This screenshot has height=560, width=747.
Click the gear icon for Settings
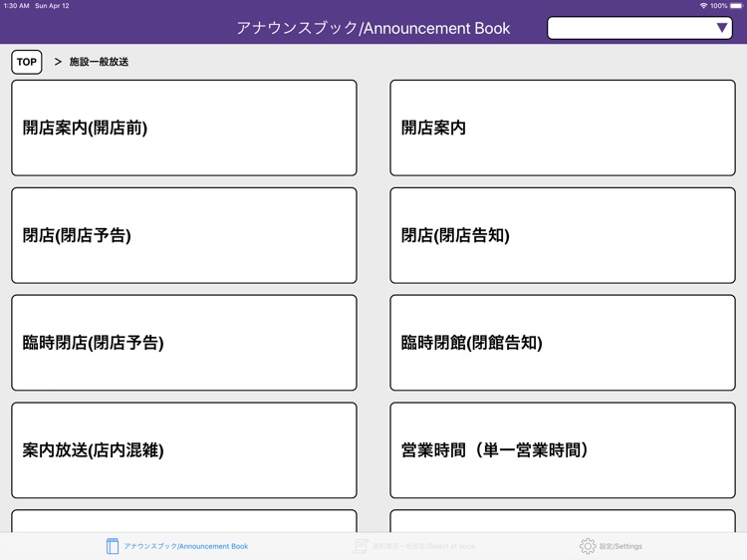[x=588, y=546]
